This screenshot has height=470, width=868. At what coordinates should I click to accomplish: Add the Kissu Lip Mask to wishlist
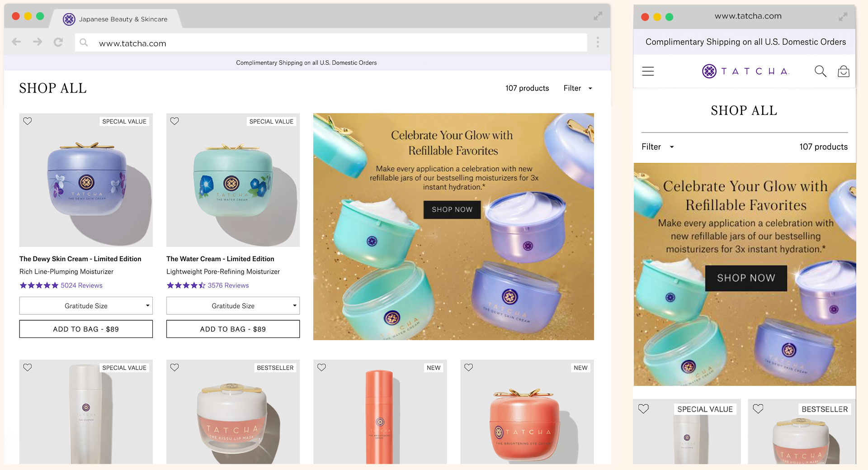175,367
